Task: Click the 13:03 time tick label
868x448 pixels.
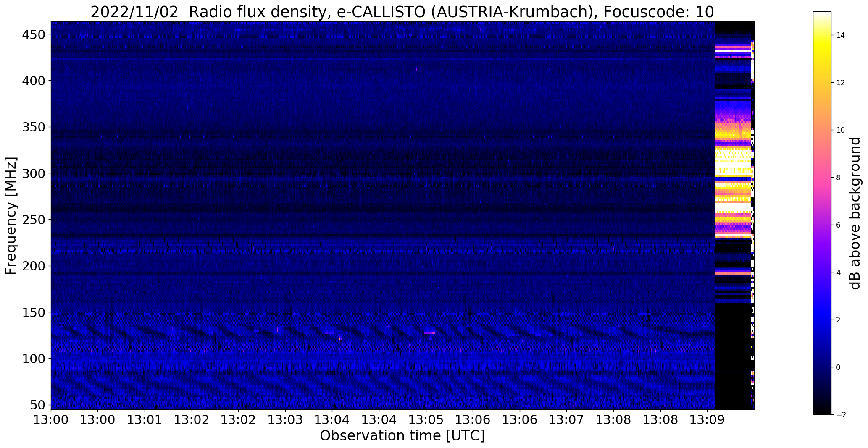Action: click(286, 420)
